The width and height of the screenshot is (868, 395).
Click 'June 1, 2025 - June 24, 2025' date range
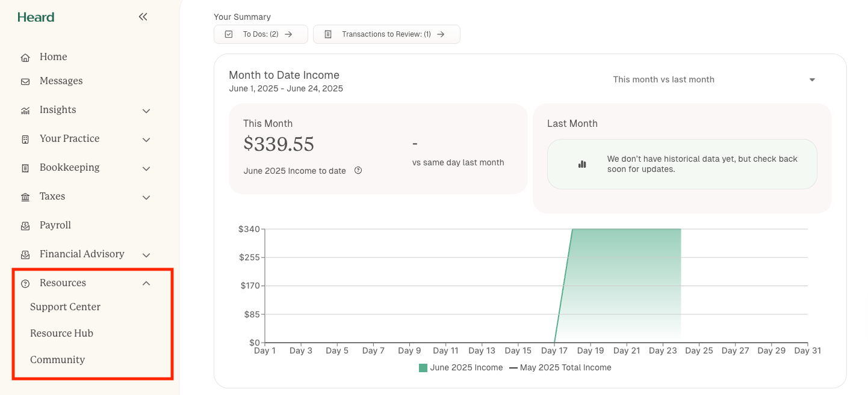coord(286,89)
